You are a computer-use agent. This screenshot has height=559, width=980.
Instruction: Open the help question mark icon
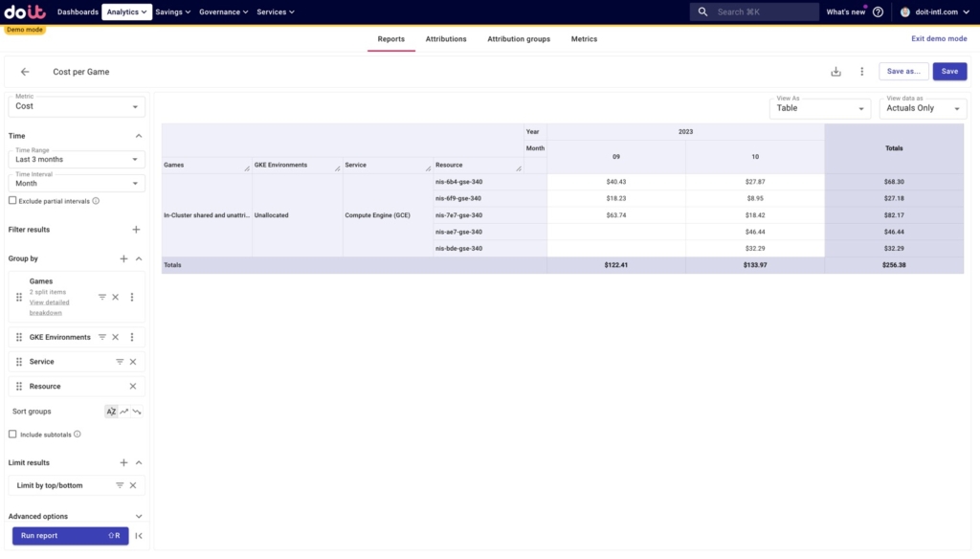[x=879, y=11]
